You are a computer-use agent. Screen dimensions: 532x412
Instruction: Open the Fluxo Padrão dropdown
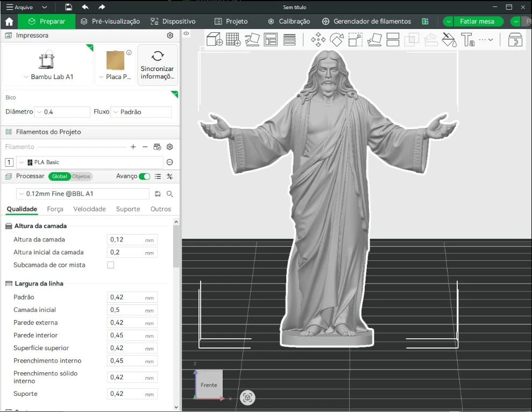141,112
